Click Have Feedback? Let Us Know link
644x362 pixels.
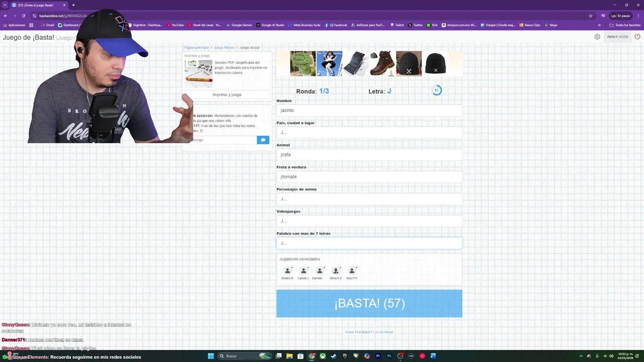point(369,332)
